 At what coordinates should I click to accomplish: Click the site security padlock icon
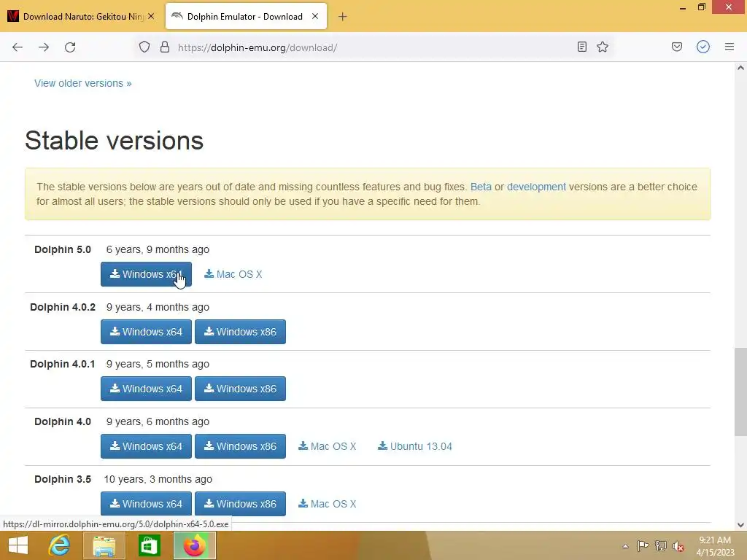165,47
